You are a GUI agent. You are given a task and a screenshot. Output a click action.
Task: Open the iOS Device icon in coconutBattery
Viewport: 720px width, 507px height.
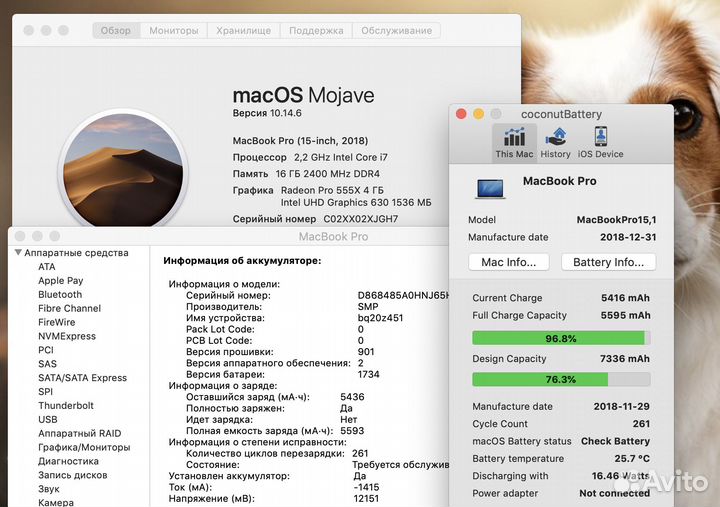tap(600, 142)
